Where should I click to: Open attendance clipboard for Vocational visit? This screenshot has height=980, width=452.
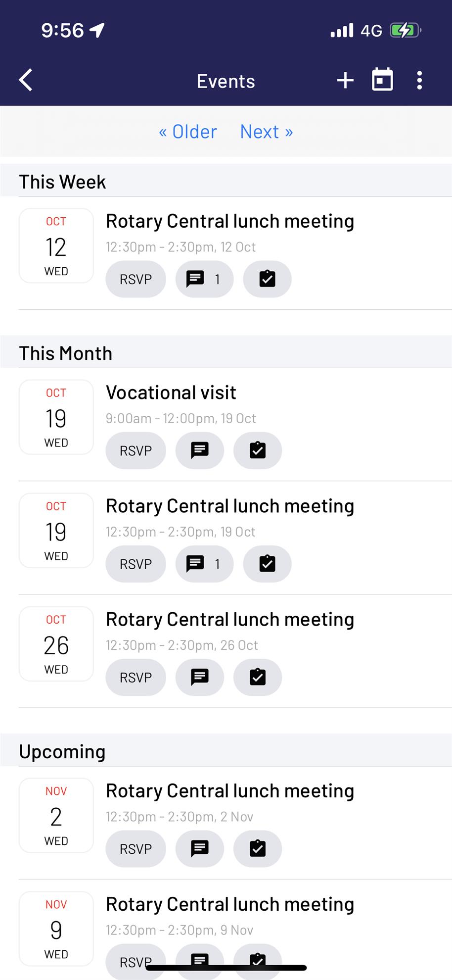pos(258,450)
